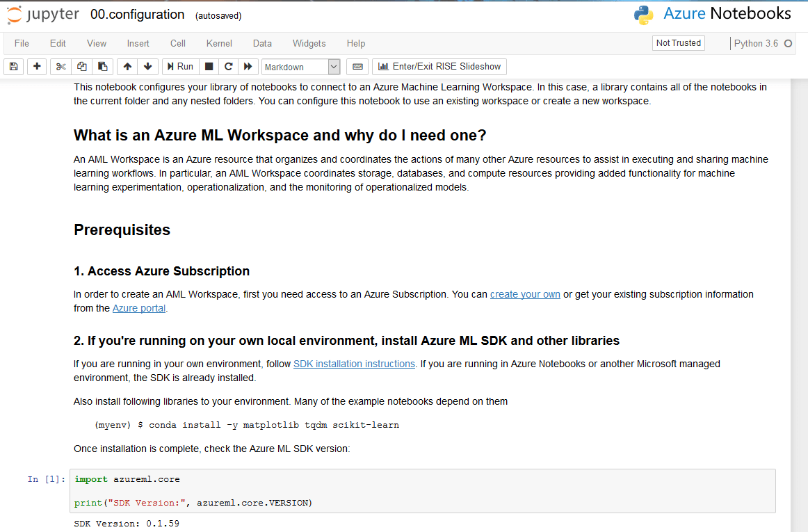Run the current cell
The height and width of the screenshot is (532, 808).
(x=179, y=66)
